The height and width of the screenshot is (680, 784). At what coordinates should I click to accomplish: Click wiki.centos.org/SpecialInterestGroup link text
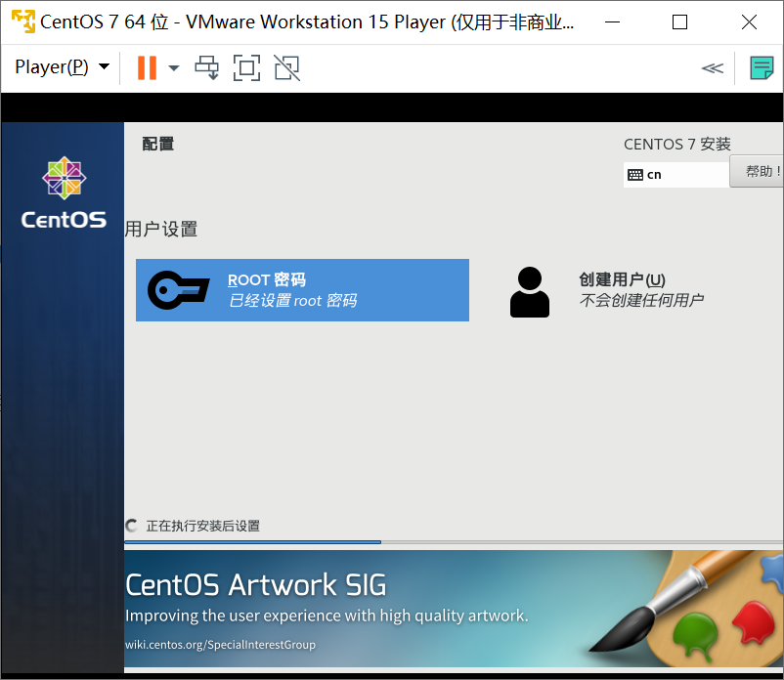(x=221, y=645)
